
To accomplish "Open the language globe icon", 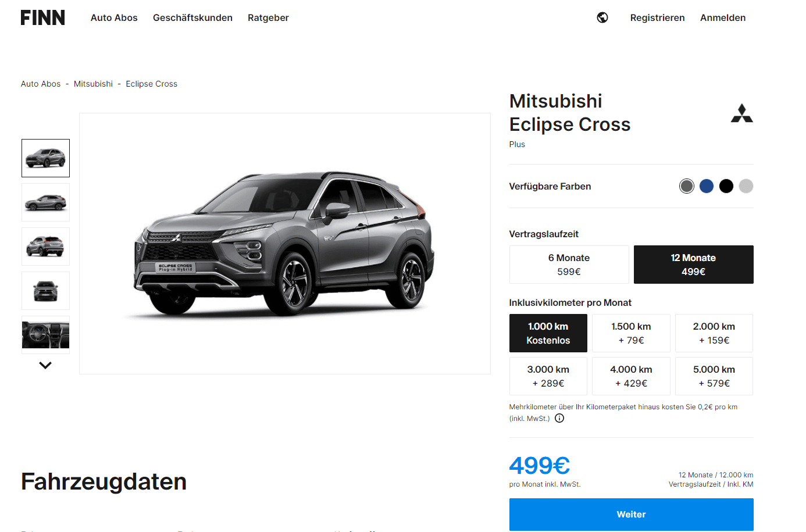I will [602, 17].
